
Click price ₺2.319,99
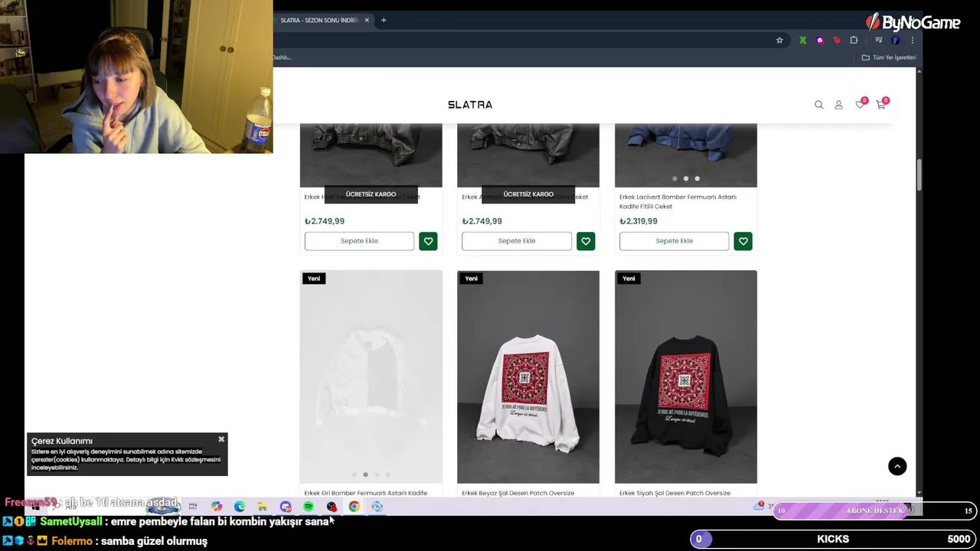[x=639, y=221]
